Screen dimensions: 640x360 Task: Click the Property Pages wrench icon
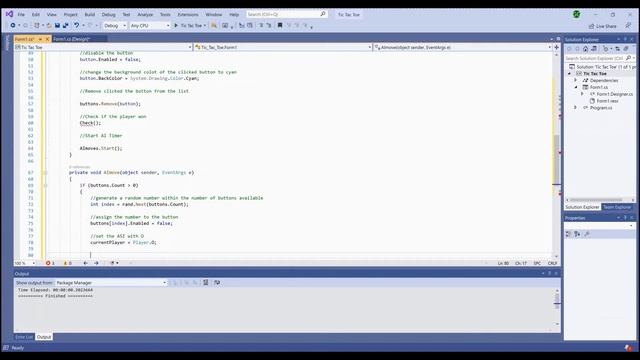click(587, 234)
